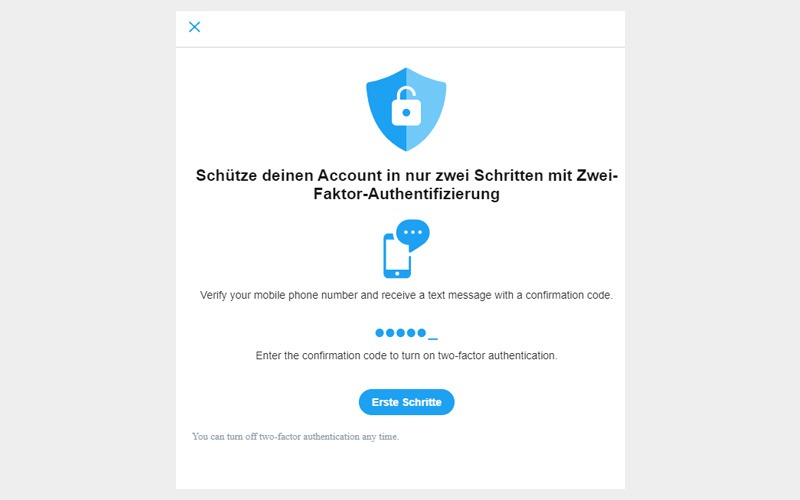Click the smartphone icon

tap(397, 256)
